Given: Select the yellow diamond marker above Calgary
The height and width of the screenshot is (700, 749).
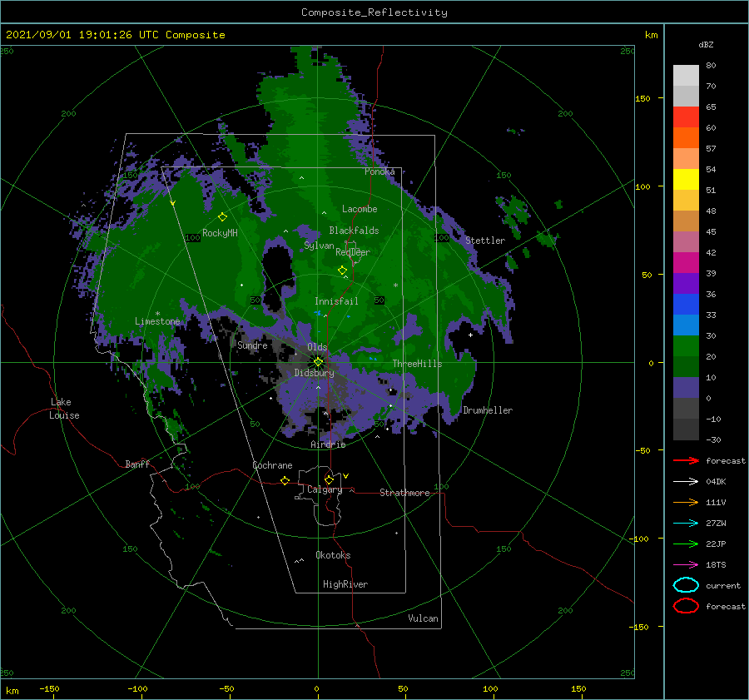Looking at the screenshot, I should tap(329, 479).
